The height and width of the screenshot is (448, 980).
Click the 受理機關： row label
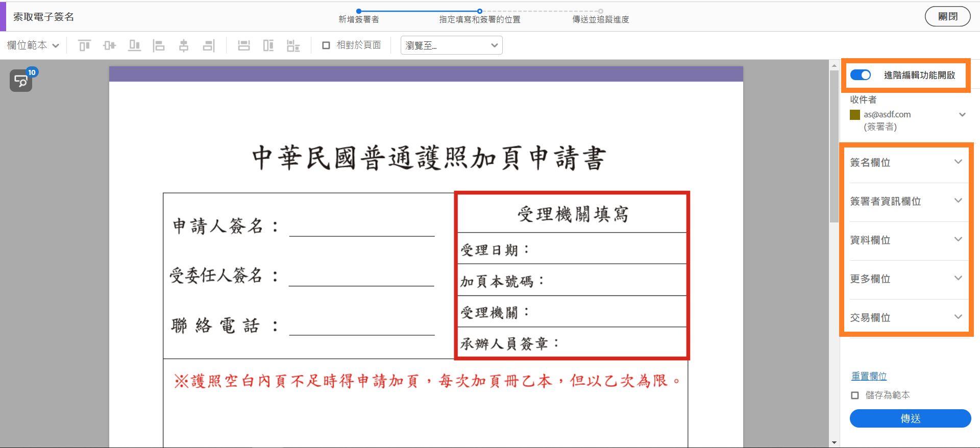(x=495, y=312)
